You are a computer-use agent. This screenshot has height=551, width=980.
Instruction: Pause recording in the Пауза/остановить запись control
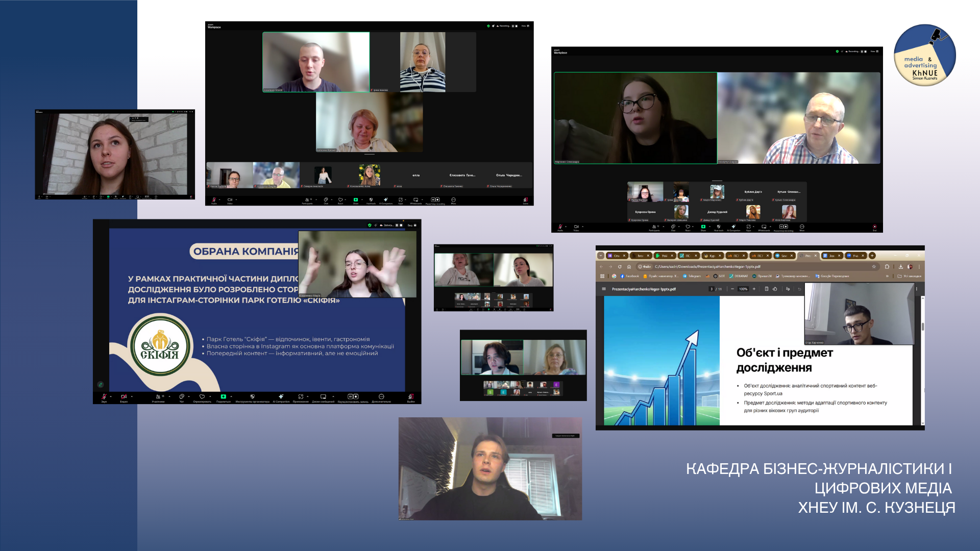[350, 396]
